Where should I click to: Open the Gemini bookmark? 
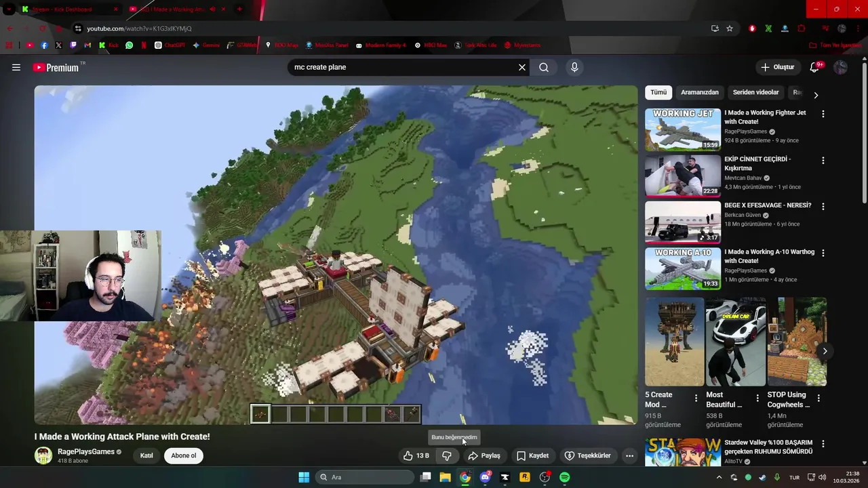point(206,45)
